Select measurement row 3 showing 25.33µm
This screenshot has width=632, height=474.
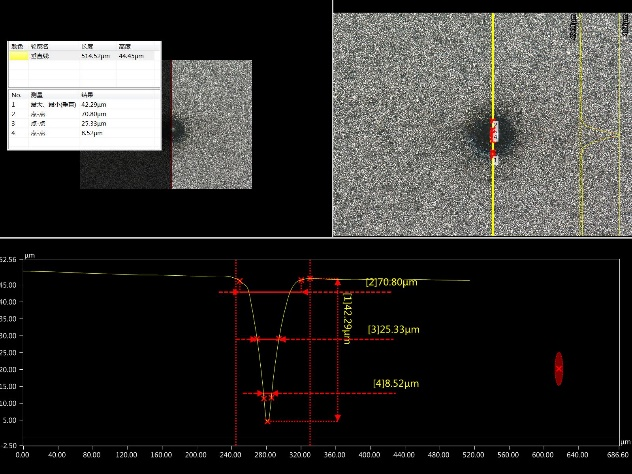click(84, 123)
